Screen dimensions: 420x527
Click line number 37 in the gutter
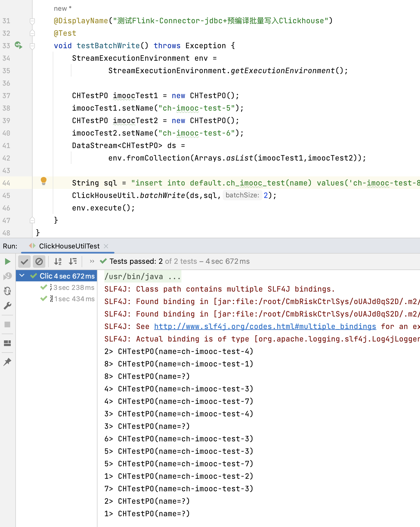[6, 96]
